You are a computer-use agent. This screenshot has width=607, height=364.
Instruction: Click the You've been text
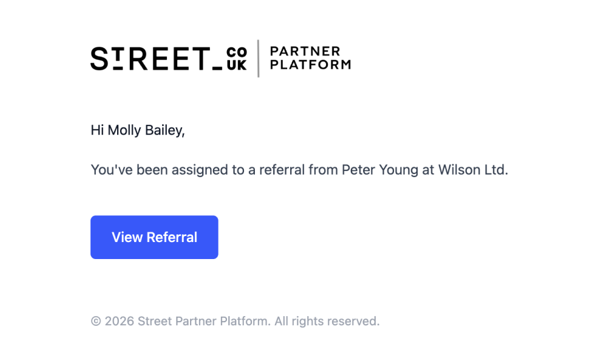129,170
